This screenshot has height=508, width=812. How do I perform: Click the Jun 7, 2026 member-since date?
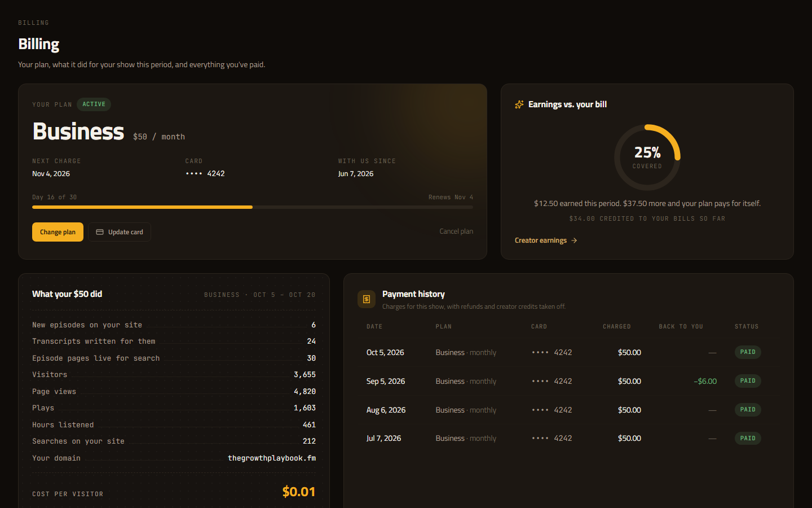coord(356,174)
